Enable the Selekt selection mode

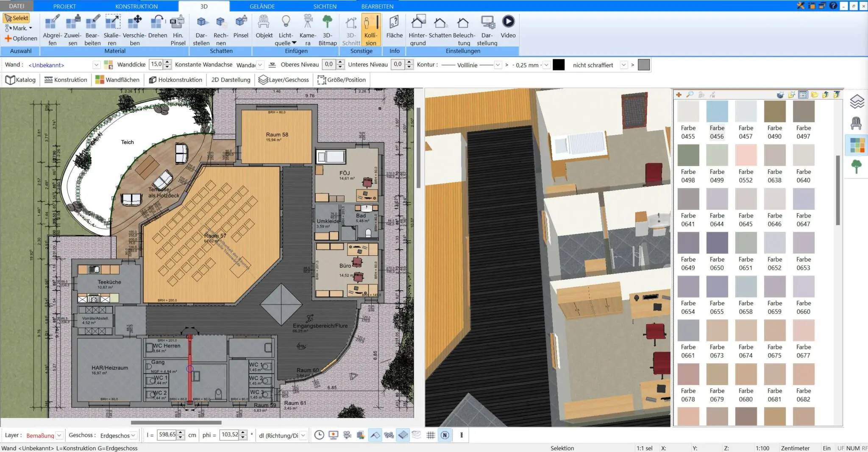17,18
